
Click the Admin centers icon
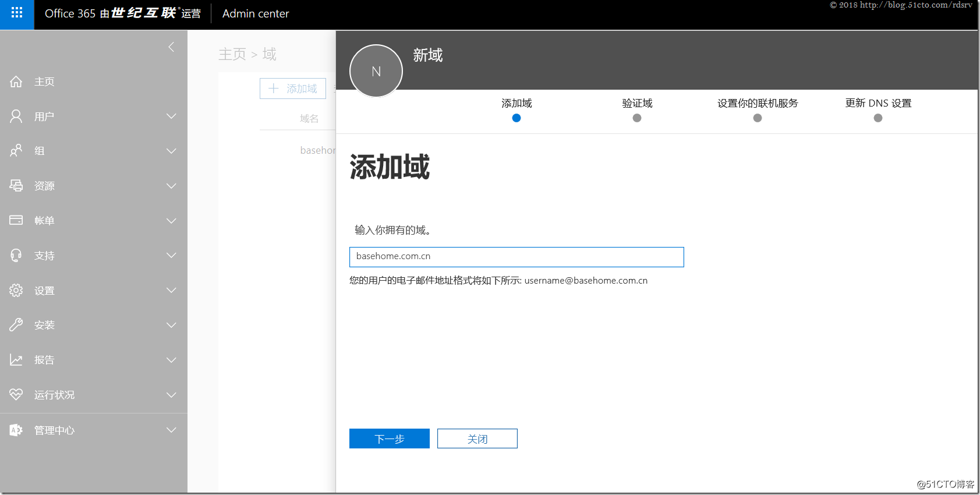point(16,430)
